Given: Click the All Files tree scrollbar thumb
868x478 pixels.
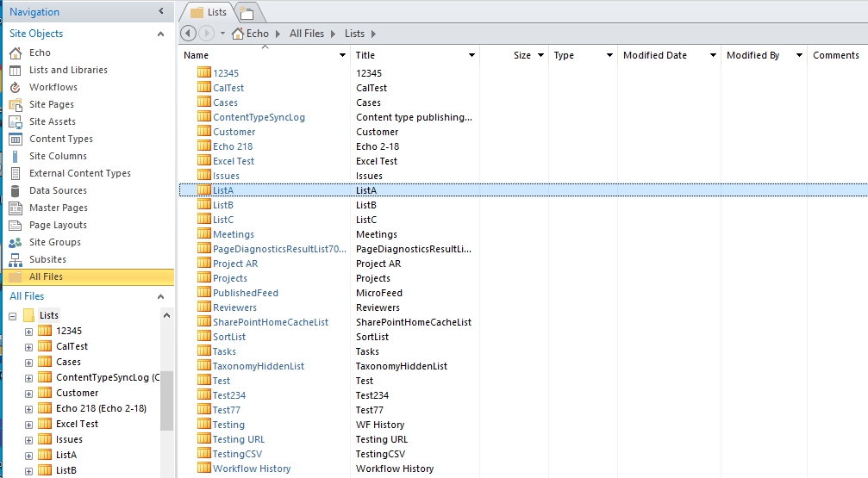Looking at the screenshot, I should [166, 400].
